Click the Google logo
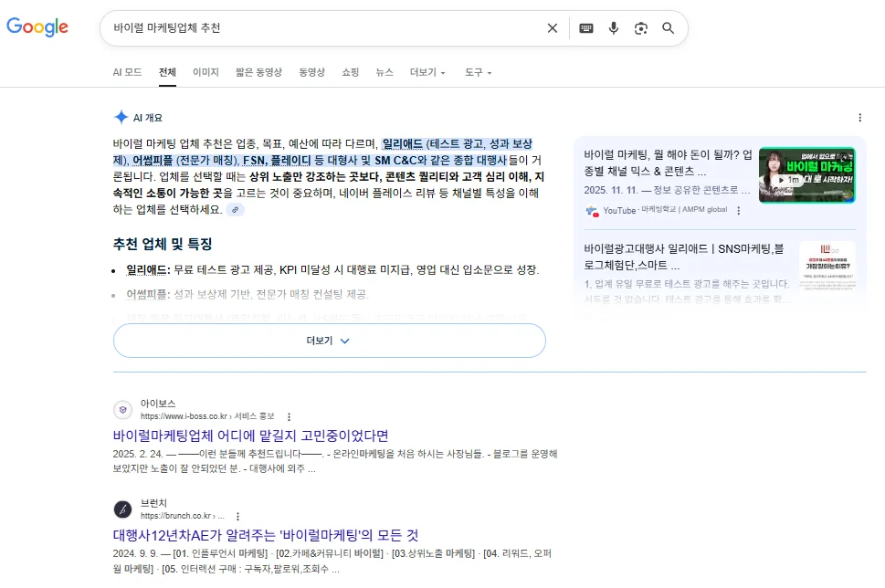Screen dimensions: 885x588 tap(37, 27)
